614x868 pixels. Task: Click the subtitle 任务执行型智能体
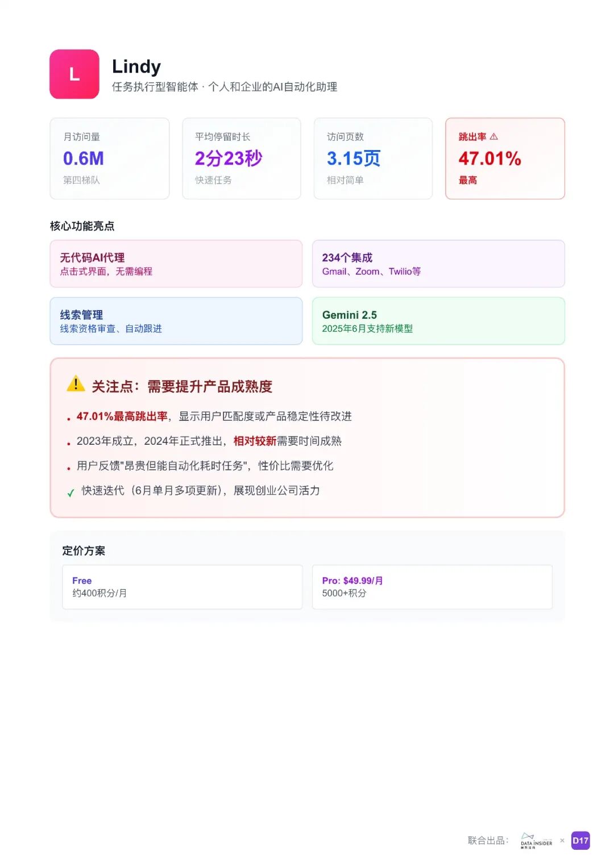point(155,87)
